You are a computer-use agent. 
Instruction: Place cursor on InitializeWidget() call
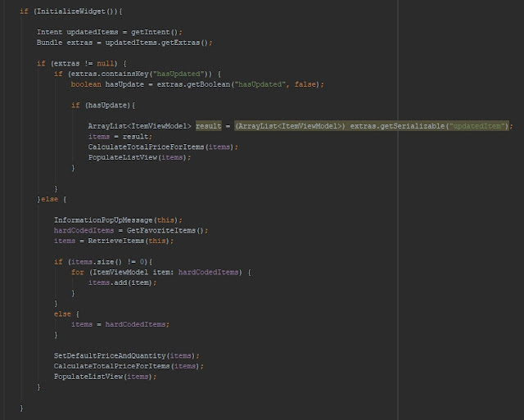click(75, 11)
